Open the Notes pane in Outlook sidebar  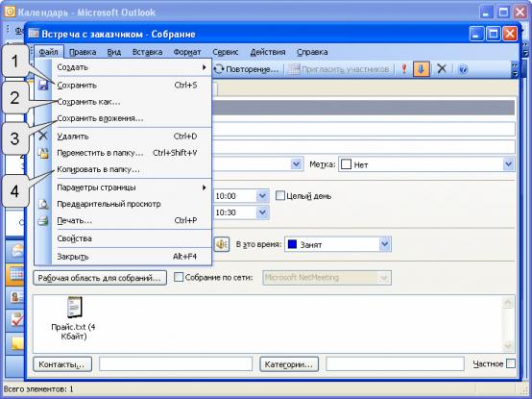[x=15, y=343]
